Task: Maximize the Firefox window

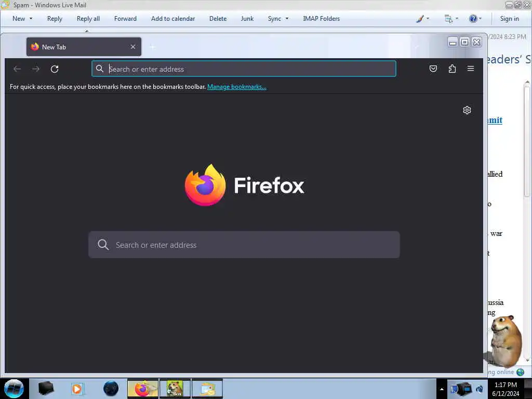Action: point(465,42)
